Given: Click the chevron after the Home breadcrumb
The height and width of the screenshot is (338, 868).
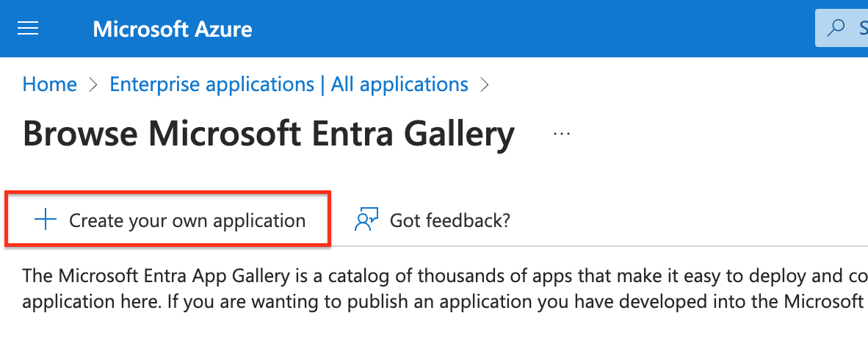Looking at the screenshot, I should point(93,85).
